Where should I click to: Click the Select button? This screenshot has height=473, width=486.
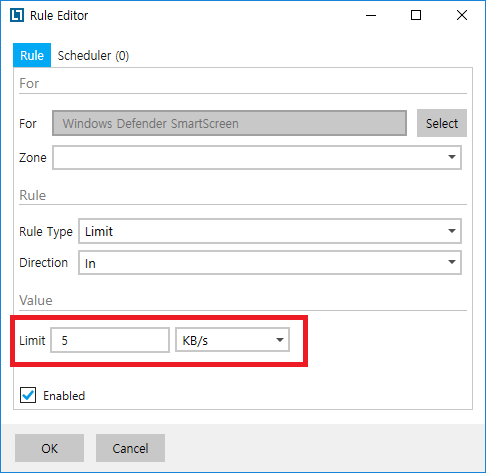442,123
